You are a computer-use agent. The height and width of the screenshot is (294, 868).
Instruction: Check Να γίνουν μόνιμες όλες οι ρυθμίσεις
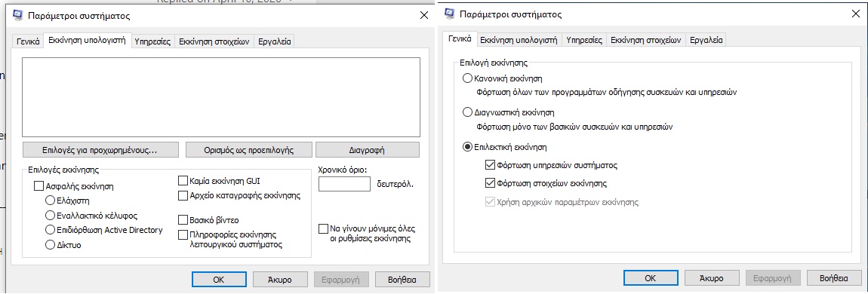tap(324, 228)
